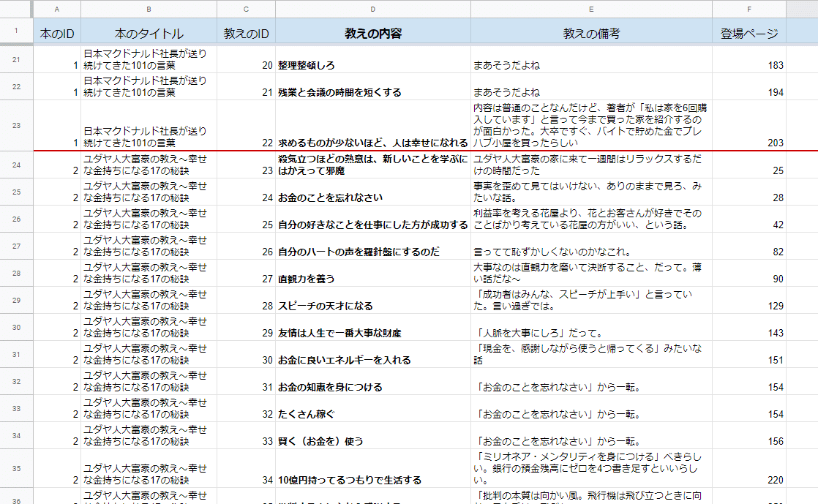
Task: Select cell 賢く（お金を）使う
Action: (373, 436)
